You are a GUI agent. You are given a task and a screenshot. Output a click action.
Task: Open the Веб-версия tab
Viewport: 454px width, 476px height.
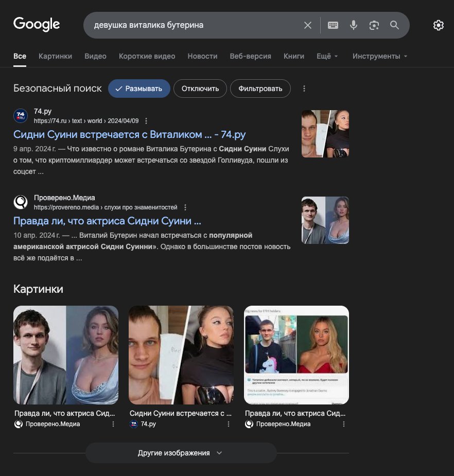point(251,56)
